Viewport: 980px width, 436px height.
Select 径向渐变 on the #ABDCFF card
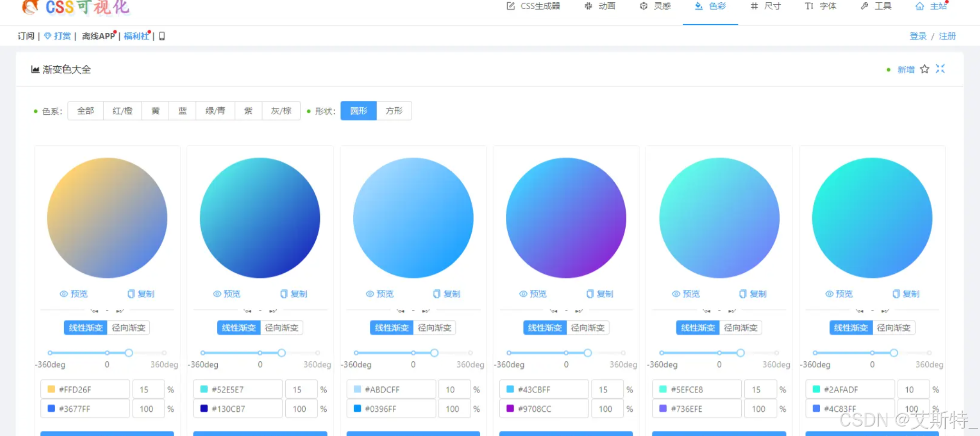pyautogui.click(x=435, y=327)
